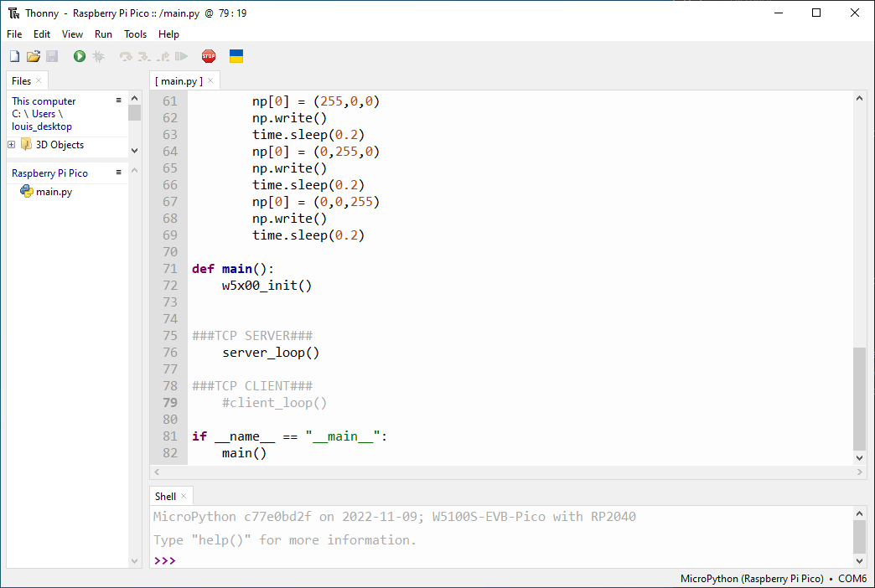Click editor scroll-up arrow
875x588 pixels.
click(x=859, y=98)
